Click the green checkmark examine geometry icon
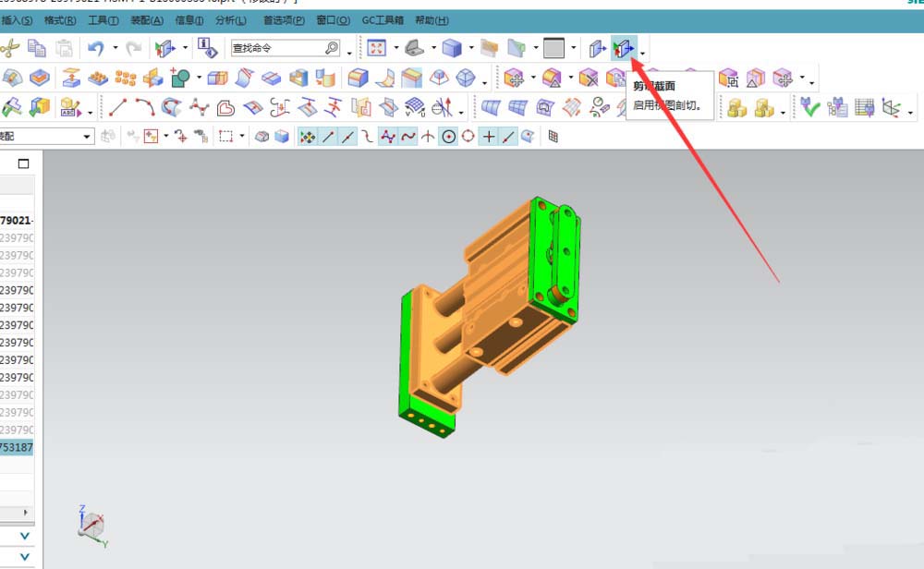Screen dimensions: 924x569 coord(810,107)
